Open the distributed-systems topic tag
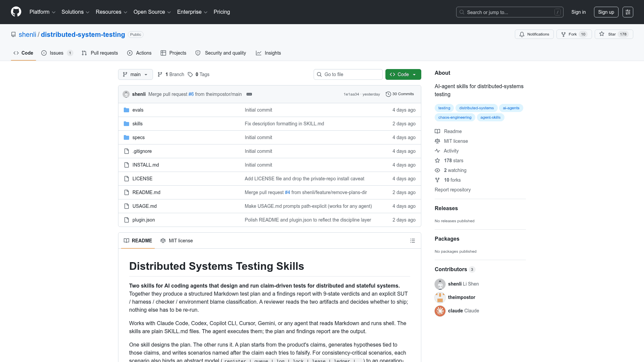Screen dimensions: 644x362 (477, 108)
